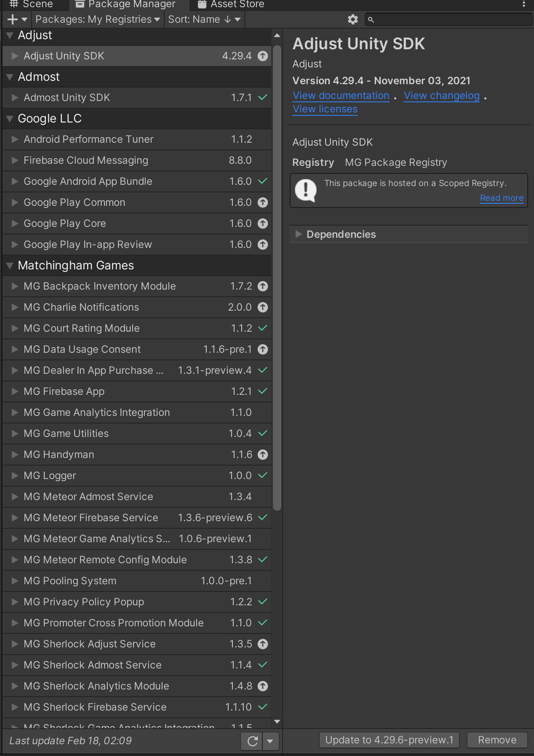
Task: Expand versions of Android Performance Tuner
Action: [x=15, y=139]
